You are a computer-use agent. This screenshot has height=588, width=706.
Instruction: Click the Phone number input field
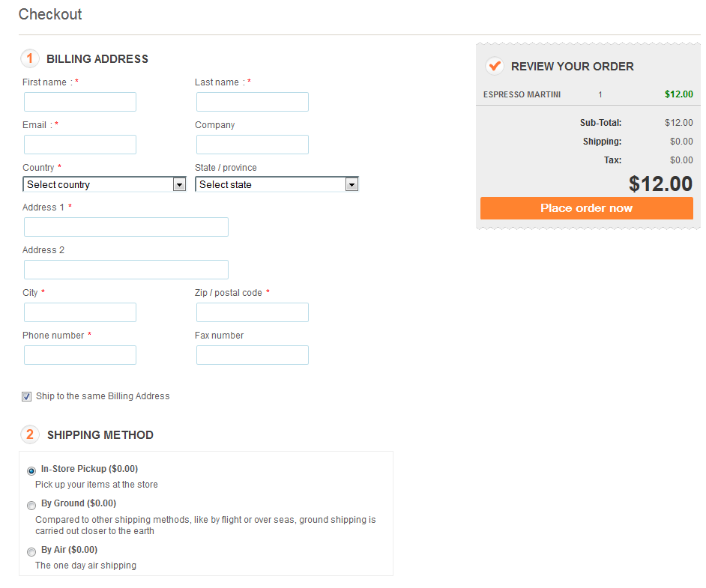tap(80, 355)
